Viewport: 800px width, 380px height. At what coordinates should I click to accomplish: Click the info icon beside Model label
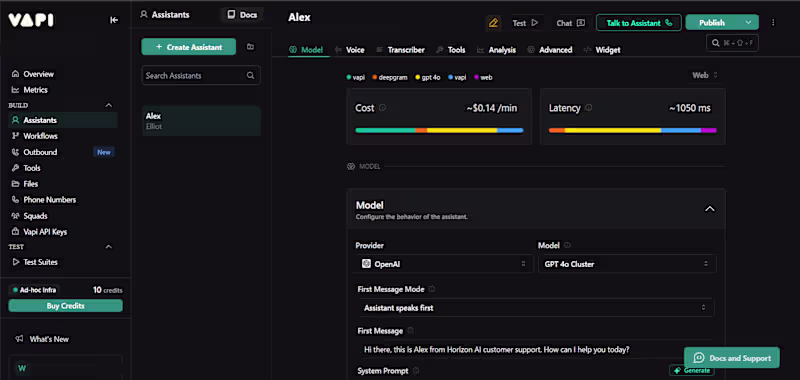567,245
